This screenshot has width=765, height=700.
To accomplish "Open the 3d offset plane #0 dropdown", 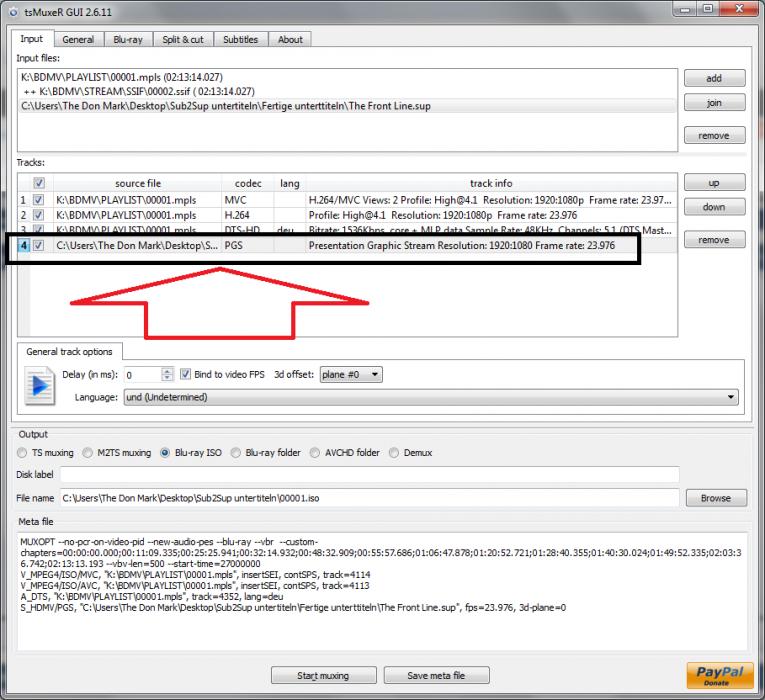I will 351,375.
